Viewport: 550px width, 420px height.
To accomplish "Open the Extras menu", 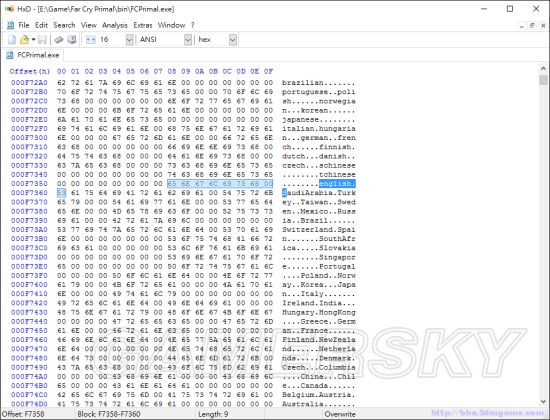I will [143, 25].
